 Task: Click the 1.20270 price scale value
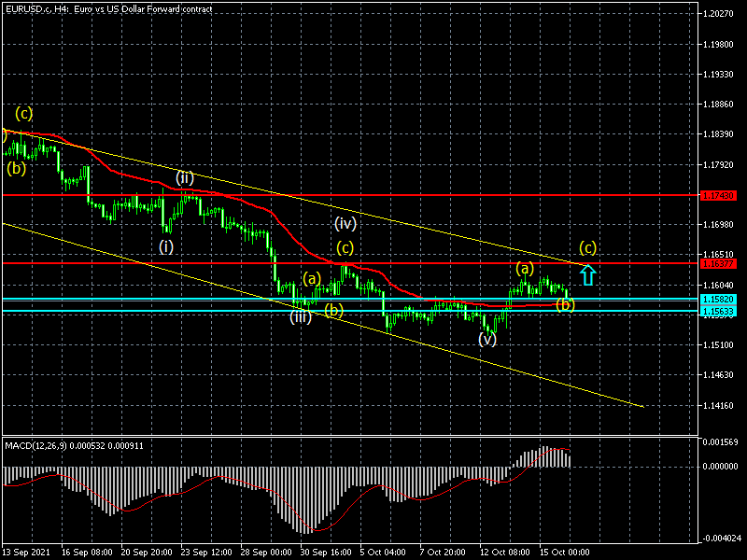(719, 14)
